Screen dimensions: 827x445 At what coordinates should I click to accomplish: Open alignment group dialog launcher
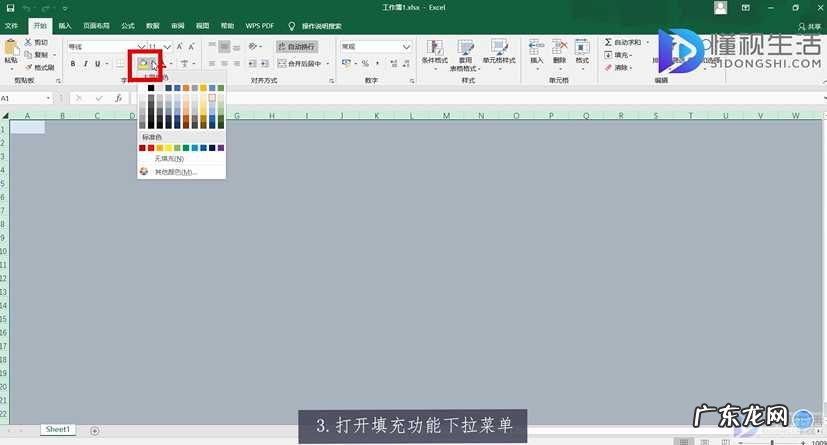pyautogui.click(x=332, y=81)
